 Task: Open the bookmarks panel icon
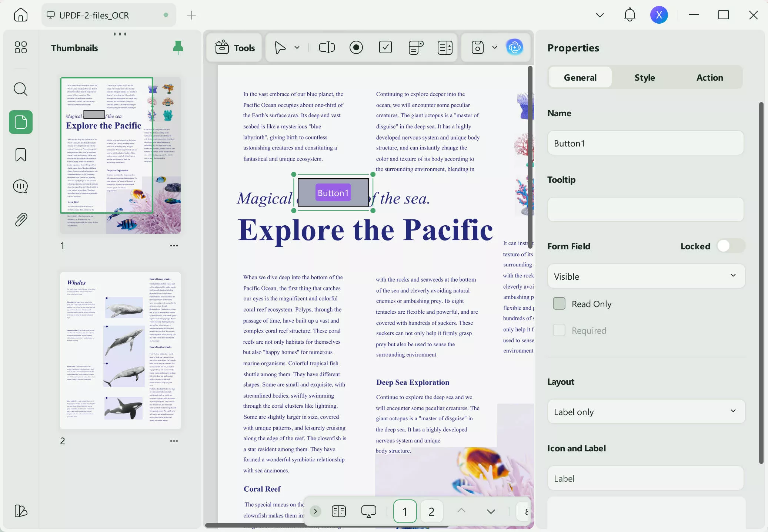21,155
